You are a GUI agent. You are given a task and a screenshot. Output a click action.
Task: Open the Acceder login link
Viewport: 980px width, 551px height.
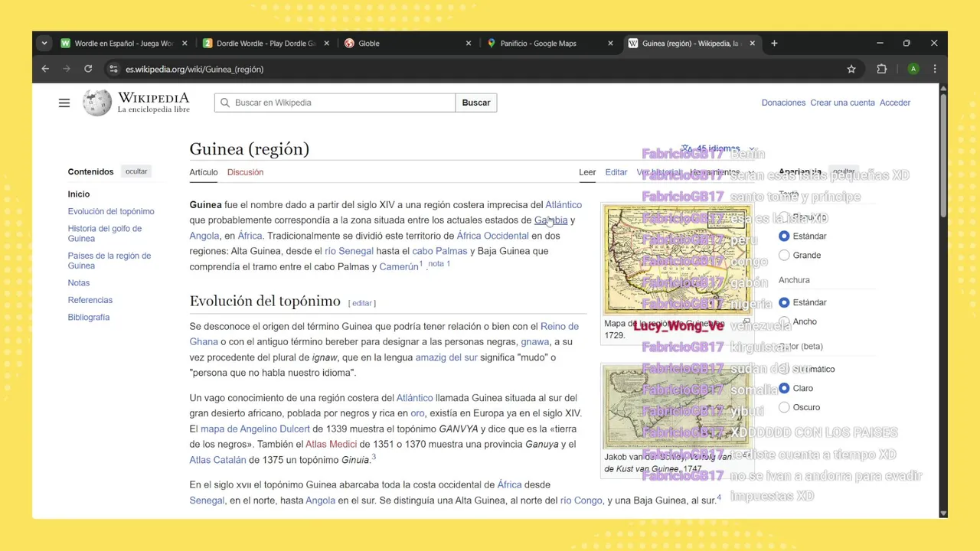[895, 103]
